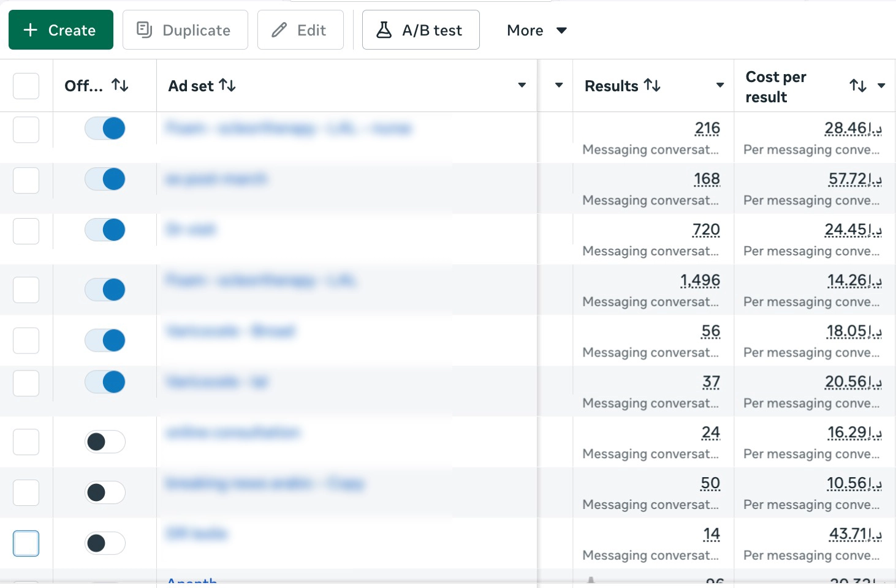Open the More dropdown menu
896x588 pixels.
pyautogui.click(x=536, y=30)
